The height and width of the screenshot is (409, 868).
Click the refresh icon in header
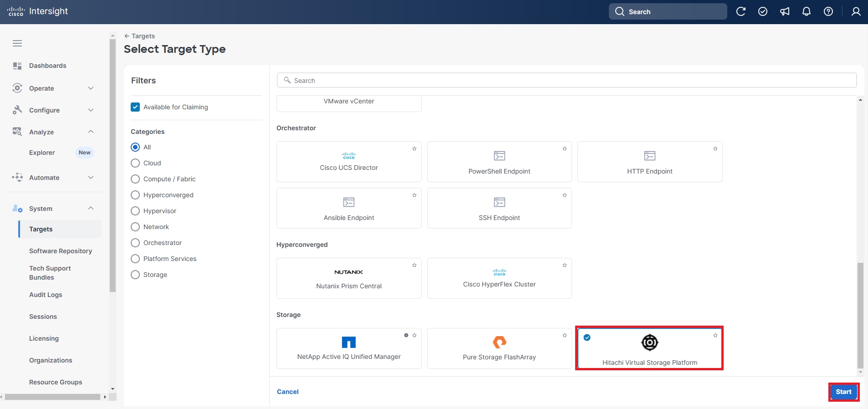[x=740, y=11]
